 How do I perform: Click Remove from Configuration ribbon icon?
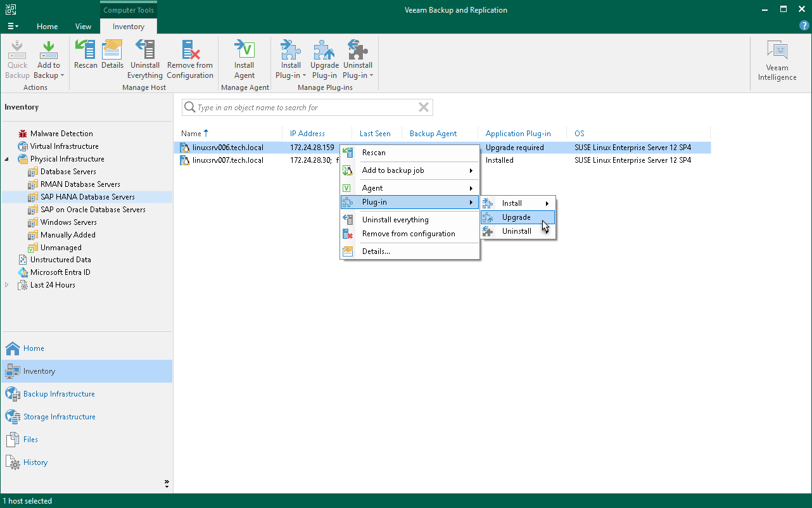(x=190, y=60)
